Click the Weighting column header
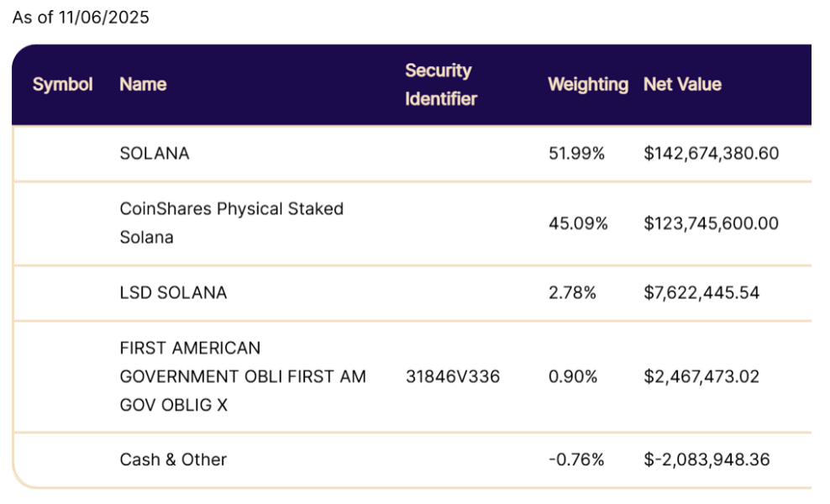The image size is (830, 504). (x=588, y=84)
